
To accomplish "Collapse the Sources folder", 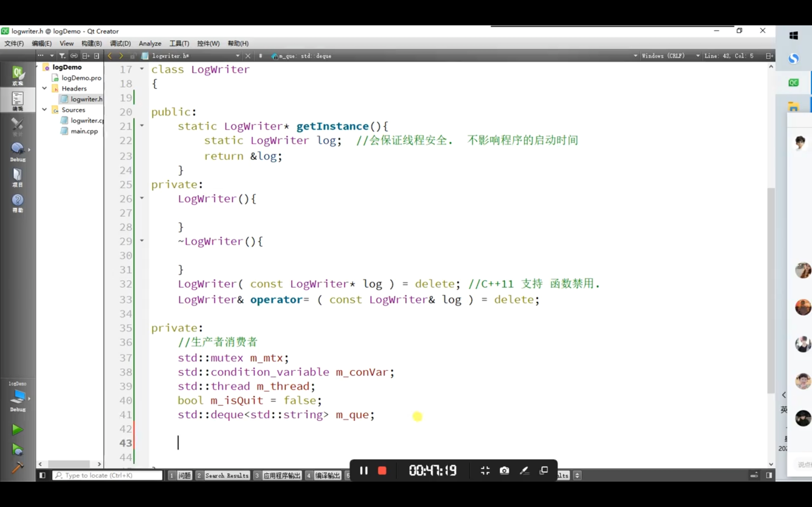I will coord(44,110).
